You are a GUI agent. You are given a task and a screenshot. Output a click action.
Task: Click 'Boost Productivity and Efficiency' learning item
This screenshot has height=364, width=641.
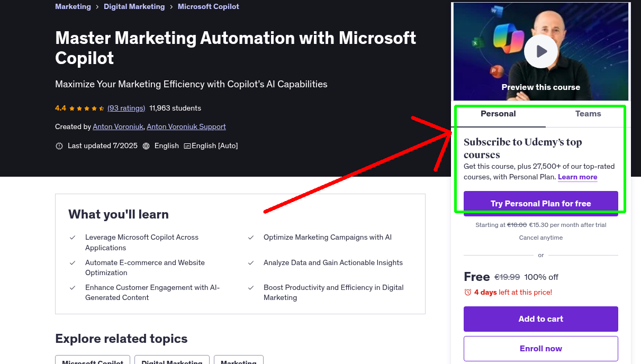click(x=333, y=293)
